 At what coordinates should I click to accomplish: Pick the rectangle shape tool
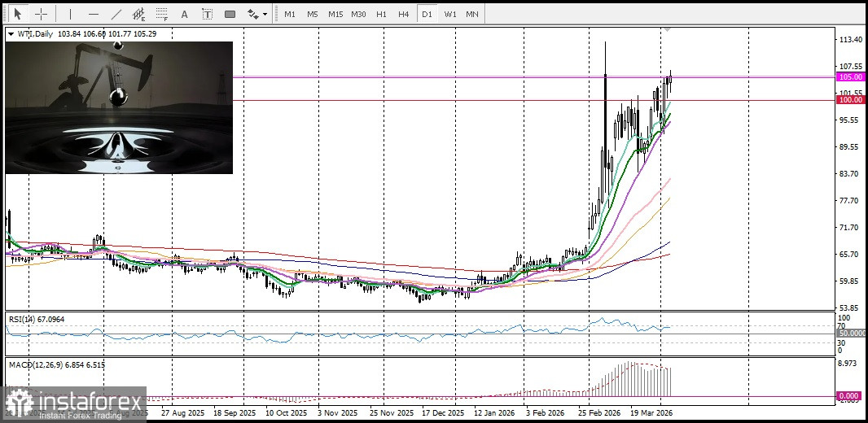click(230, 14)
